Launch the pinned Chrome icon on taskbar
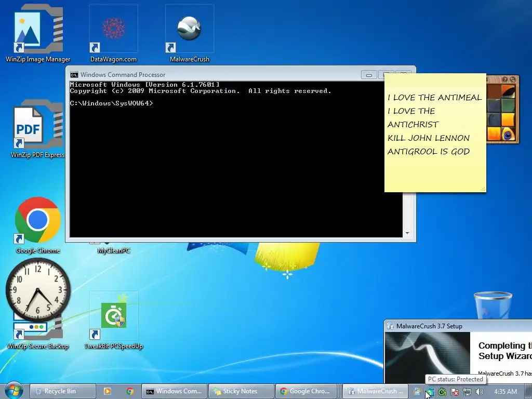Screen dimensions: 532x399 coord(130,391)
